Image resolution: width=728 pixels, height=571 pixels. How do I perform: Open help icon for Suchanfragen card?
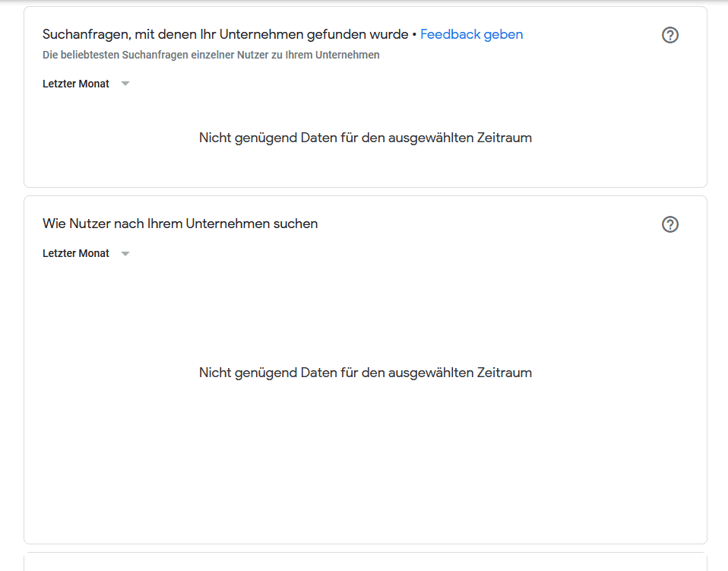pos(669,35)
